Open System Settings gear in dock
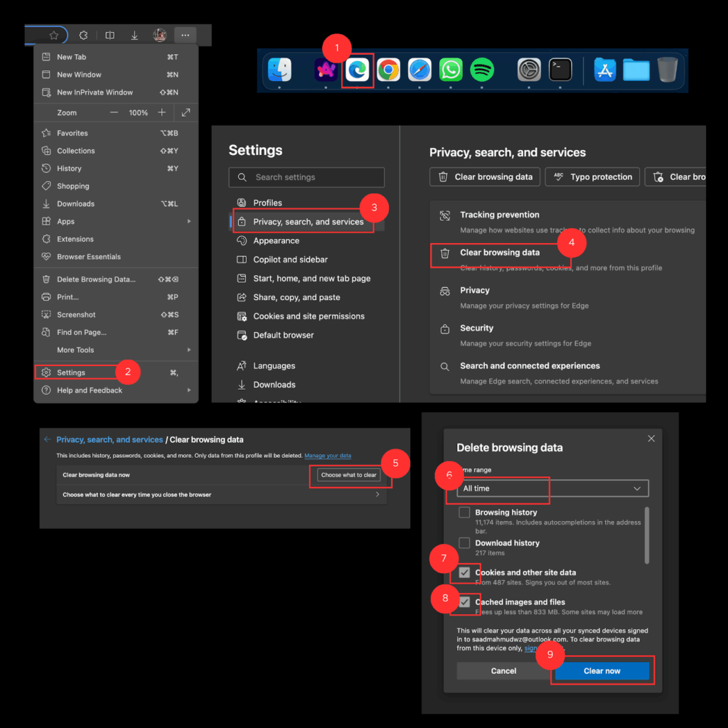The height and width of the screenshot is (728, 728). coord(529,70)
